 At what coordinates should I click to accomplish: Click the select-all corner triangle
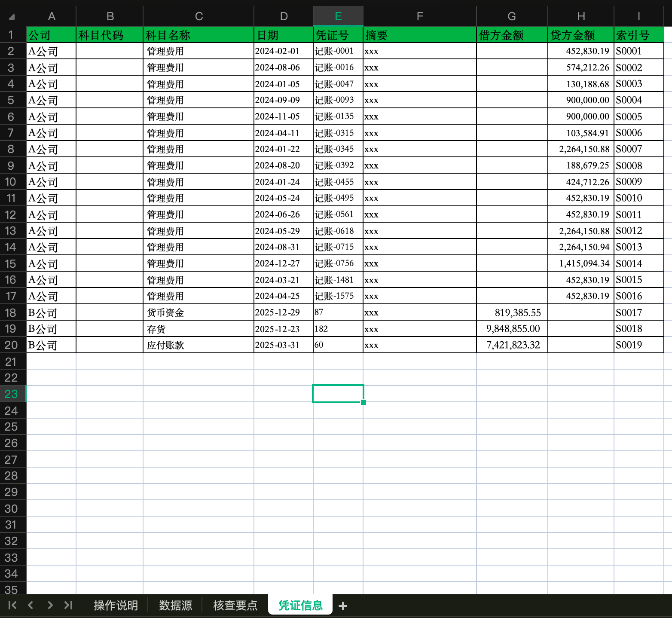point(12,17)
